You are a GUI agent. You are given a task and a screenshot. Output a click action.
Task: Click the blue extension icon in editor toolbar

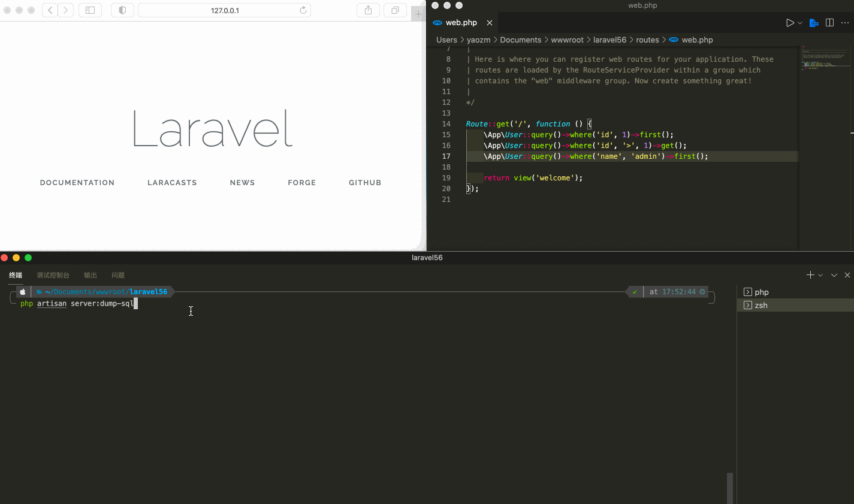pos(814,23)
